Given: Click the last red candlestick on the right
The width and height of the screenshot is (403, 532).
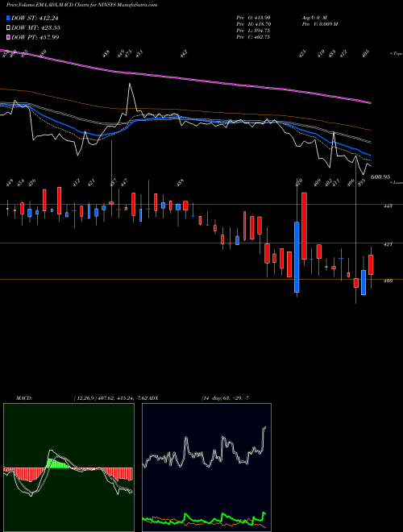Looking at the screenshot, I should pos(371,264).
